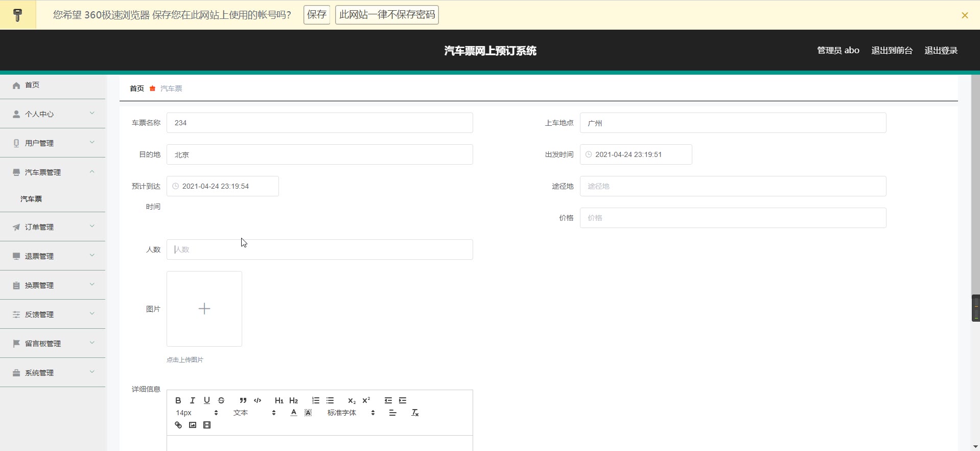This screenshot has height=451, width=980.
Task: Start a bulleted list
Action: (330, 400)
